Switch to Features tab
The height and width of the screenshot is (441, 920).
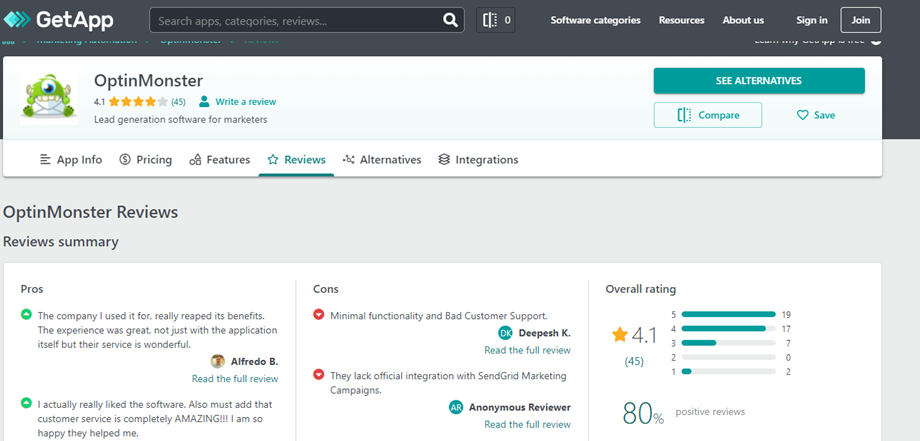[x=219, y=160]
